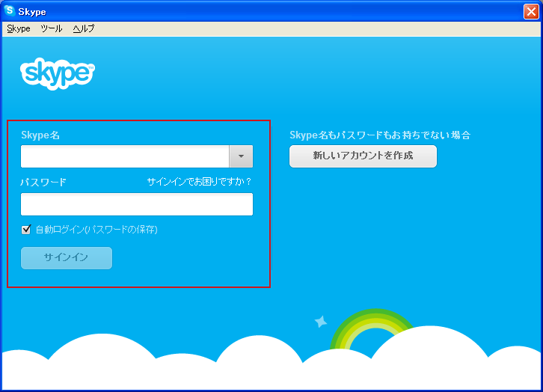Open the ヘルプ menu
This screenshot has height=392, width=543.
tap(84, 28)
